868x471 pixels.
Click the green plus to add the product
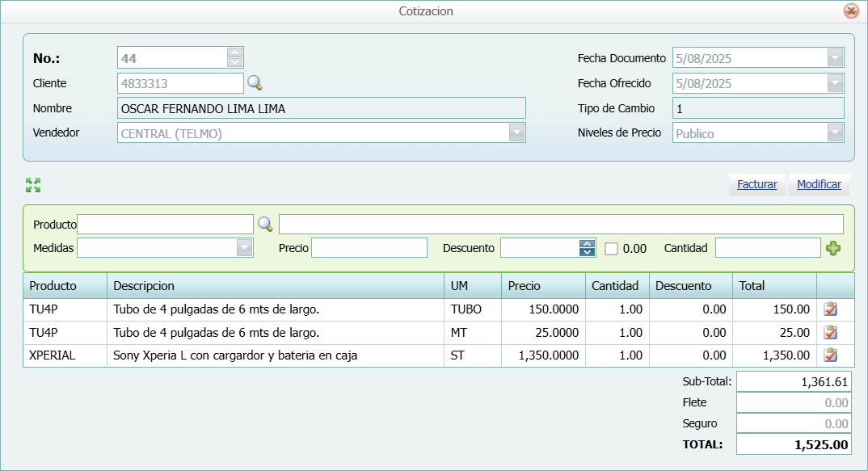click(x=835, y=248)
